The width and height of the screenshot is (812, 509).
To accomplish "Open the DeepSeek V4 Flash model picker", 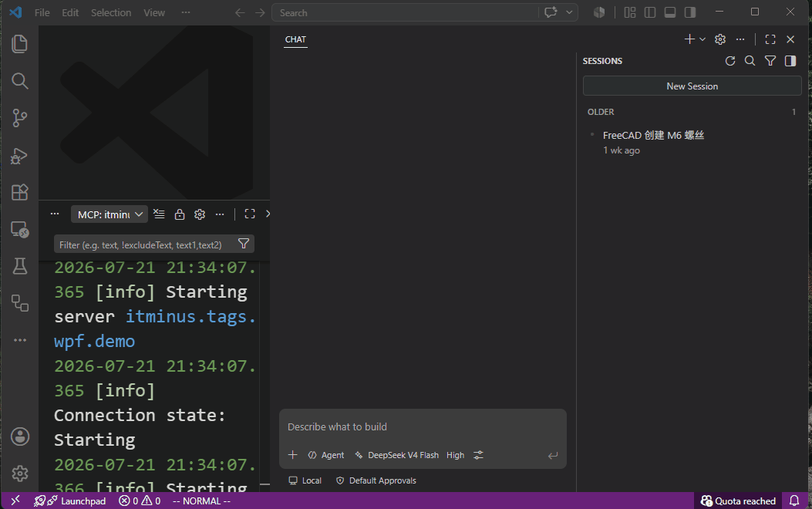I will coord(396,455).
